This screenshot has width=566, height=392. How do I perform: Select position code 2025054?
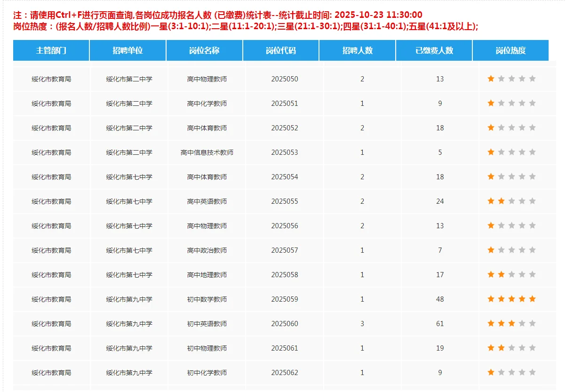[285, 177]
